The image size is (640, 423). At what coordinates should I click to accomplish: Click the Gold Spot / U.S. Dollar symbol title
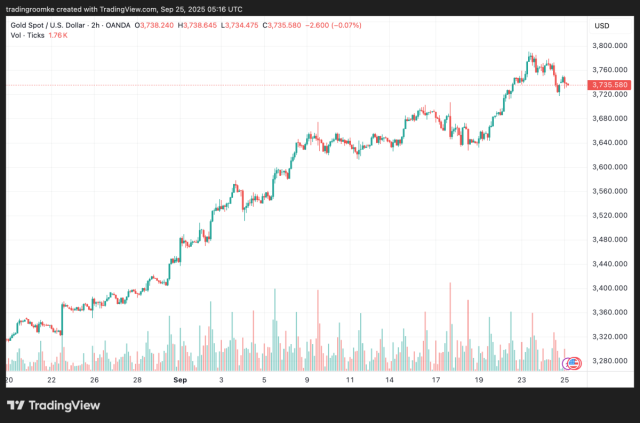click(70, 25)
